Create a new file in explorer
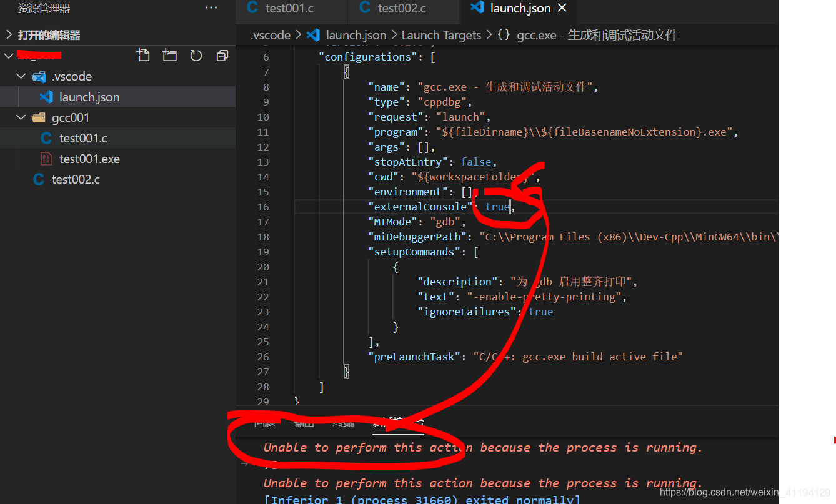The image size is (836, 504). tap(143, 56)
